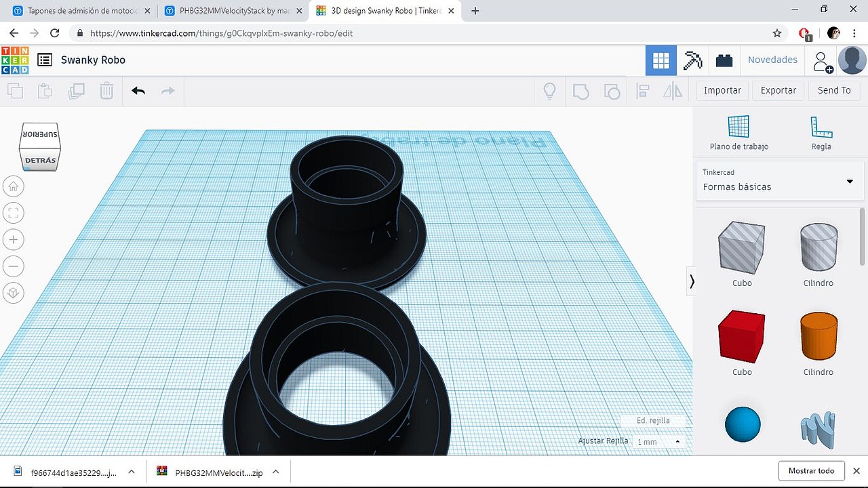Open the Novedades link
Viewport: 868px width, 488px height.
[x=772, y=60]
